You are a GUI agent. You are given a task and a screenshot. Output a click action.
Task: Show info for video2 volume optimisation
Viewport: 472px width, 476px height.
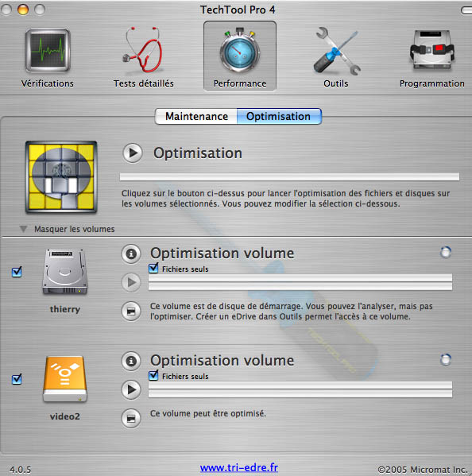point(131,361)
